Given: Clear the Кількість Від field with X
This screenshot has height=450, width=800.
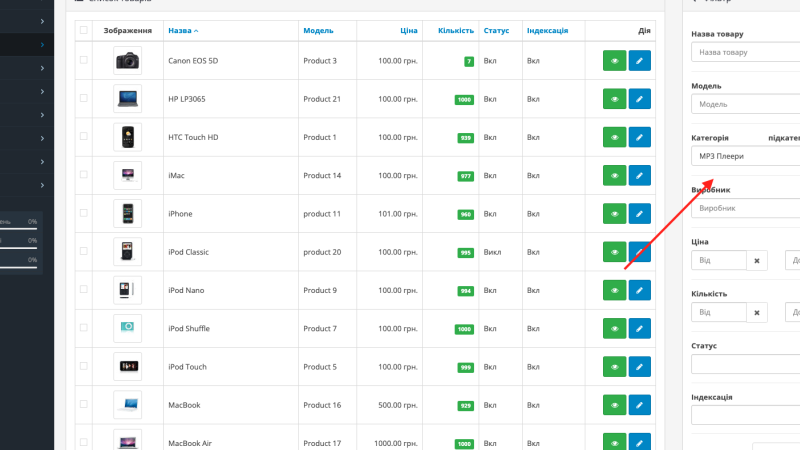Looking at the screenshot, I should coord(757,312).
